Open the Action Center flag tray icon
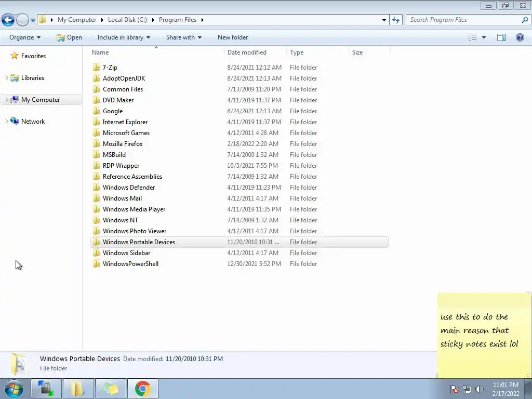This screenshot has width=532, height=399. 455,389
